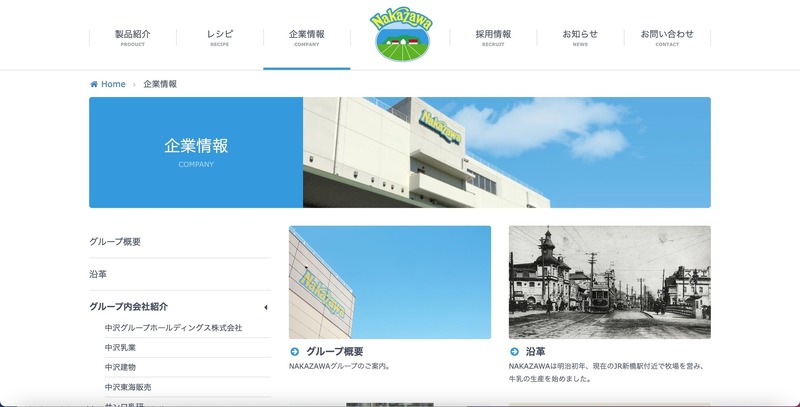The width and height of the screenshot is (800, 407).
Task: Open お問い合わせ CONTACT page
Action: coord(667,38)
